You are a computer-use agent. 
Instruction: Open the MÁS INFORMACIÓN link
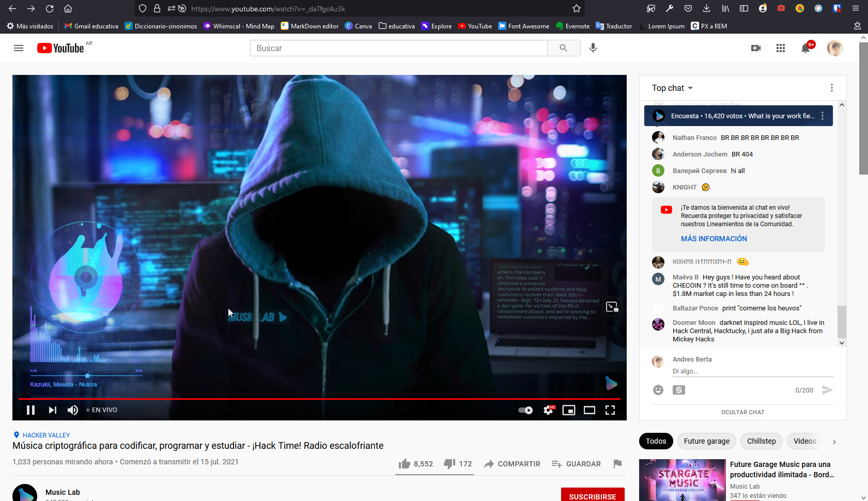point(714,239)
